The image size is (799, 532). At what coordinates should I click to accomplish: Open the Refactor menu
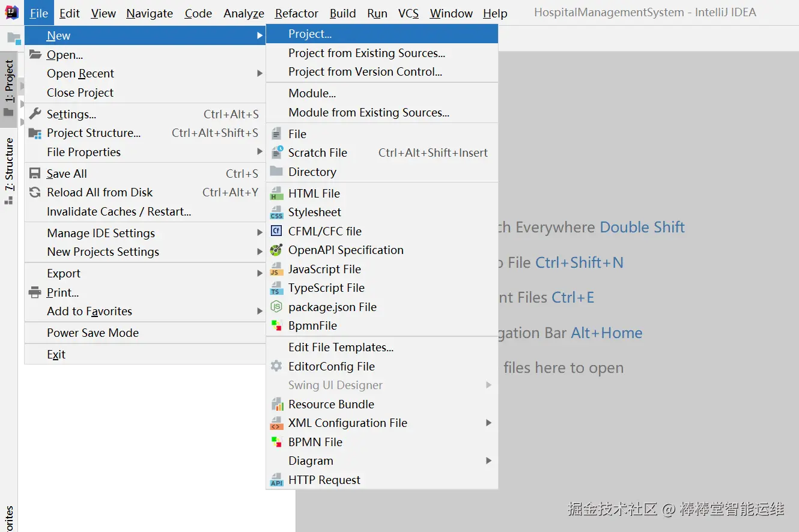click(297, 13)
